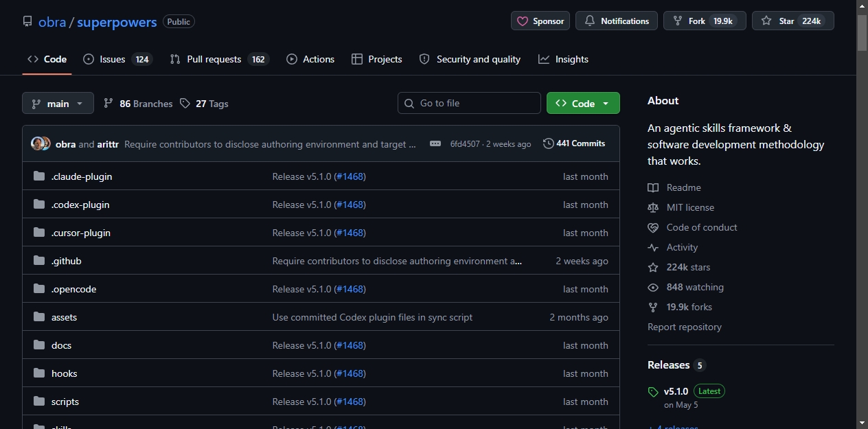Click the folder icon for scripts
868x429 pixels.
coord(39,402)
